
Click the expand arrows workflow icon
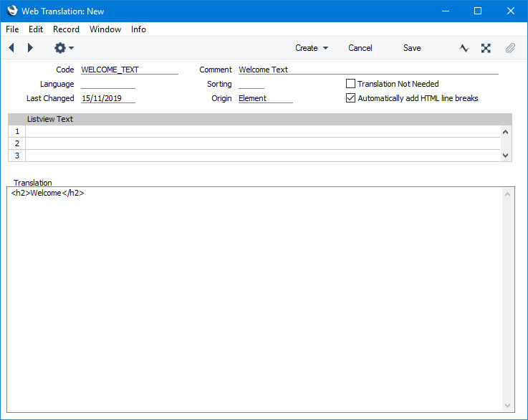point(486,48)
